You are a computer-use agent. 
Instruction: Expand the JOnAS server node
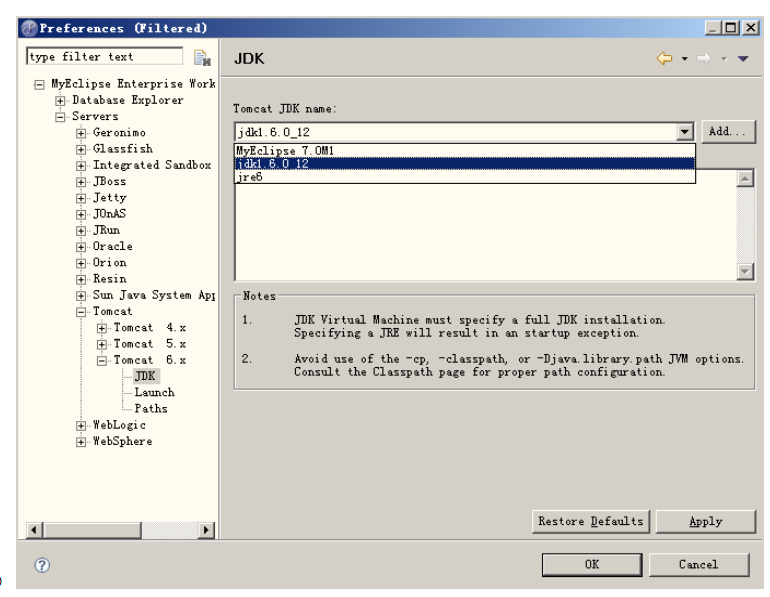[81, 215]
